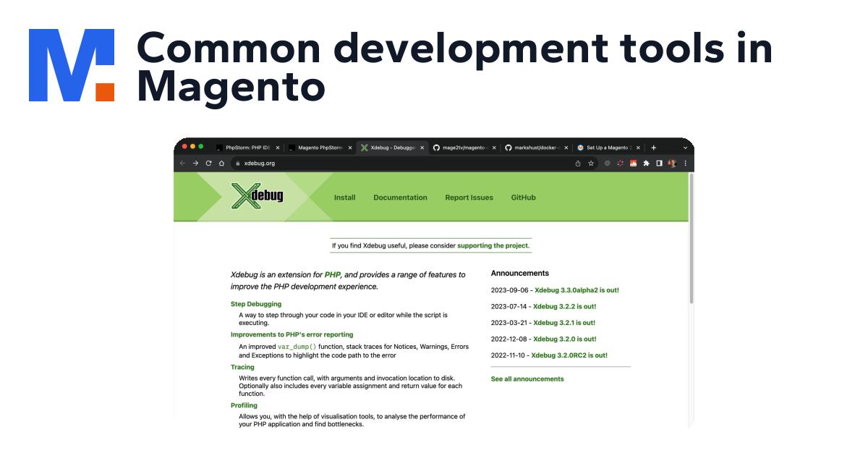
Task: Open the Extensions puzzle piece icon
Action: pos(646,164)
